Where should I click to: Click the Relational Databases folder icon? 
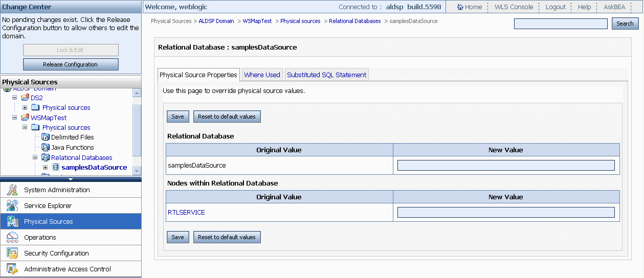tap(45, 157)
